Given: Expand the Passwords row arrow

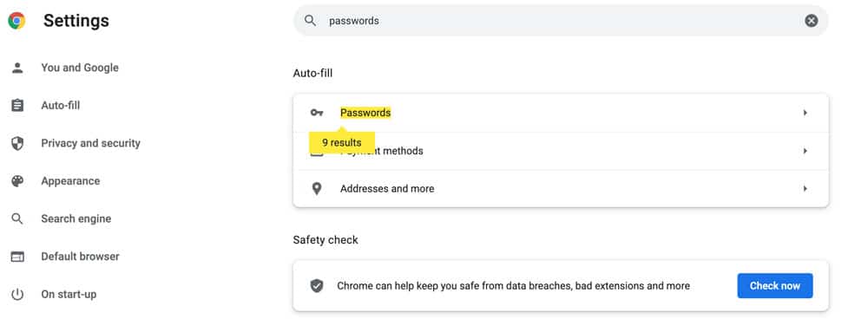Looking at the screenshot, I should (x=805, y=113).
